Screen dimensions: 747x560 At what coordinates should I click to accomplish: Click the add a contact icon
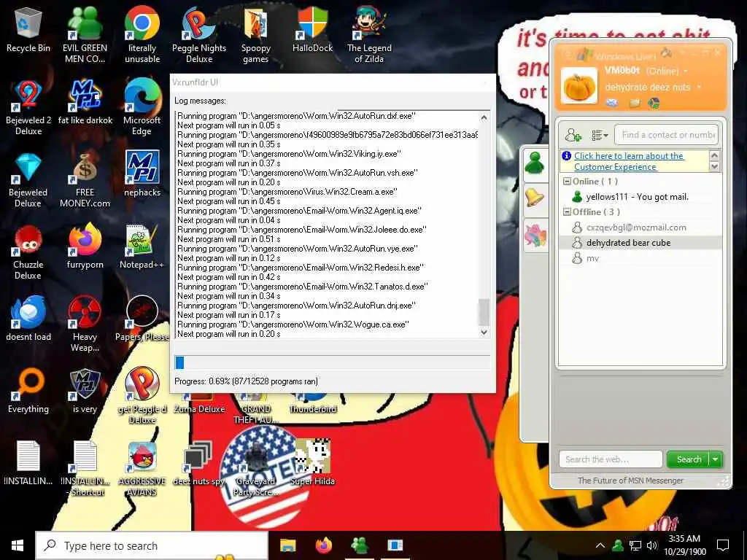click(x=573, y=135)
